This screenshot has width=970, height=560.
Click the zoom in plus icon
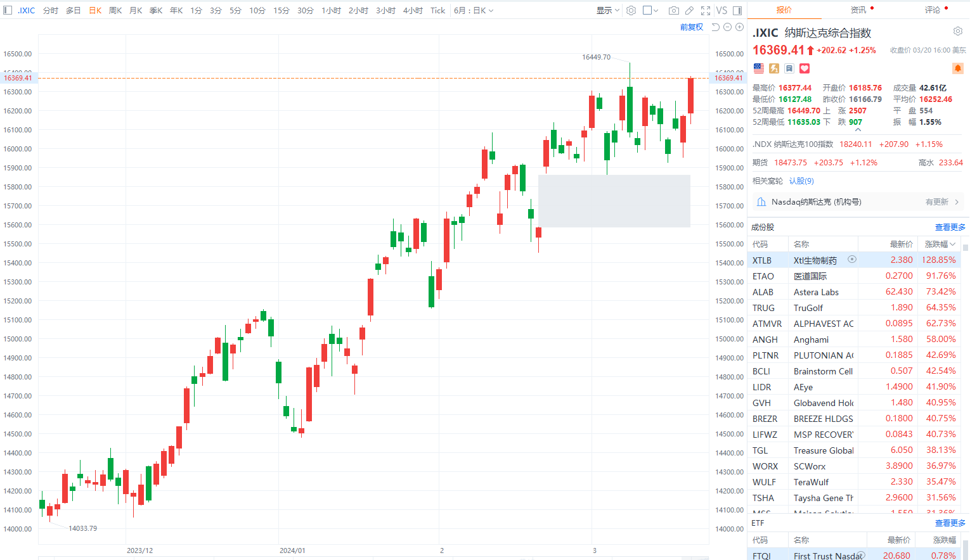pos(739,27)
